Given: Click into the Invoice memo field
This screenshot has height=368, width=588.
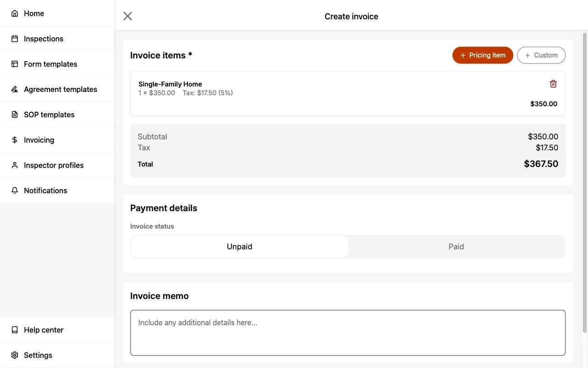Looking at the screenshot, I should tap(348, 333).
